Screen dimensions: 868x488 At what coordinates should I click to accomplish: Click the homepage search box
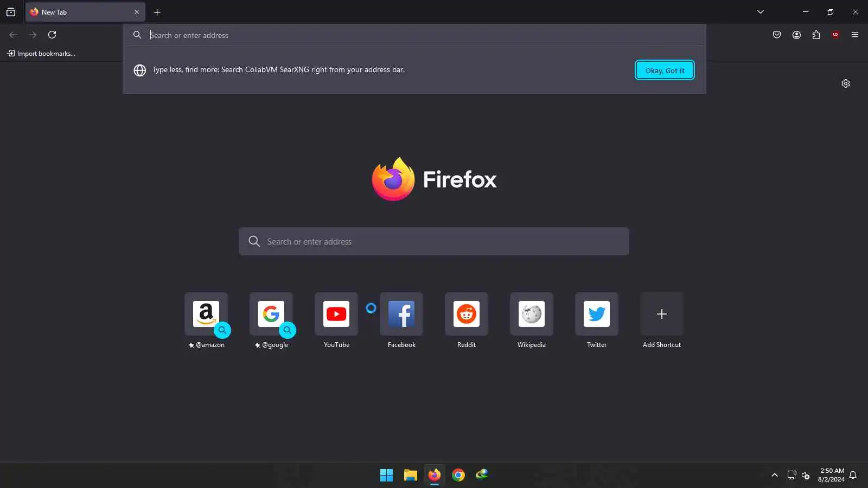[x=434, y=241]
